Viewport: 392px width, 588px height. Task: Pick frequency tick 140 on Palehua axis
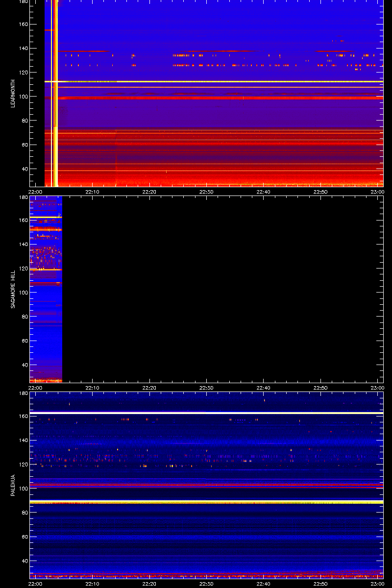pos(23,441)
